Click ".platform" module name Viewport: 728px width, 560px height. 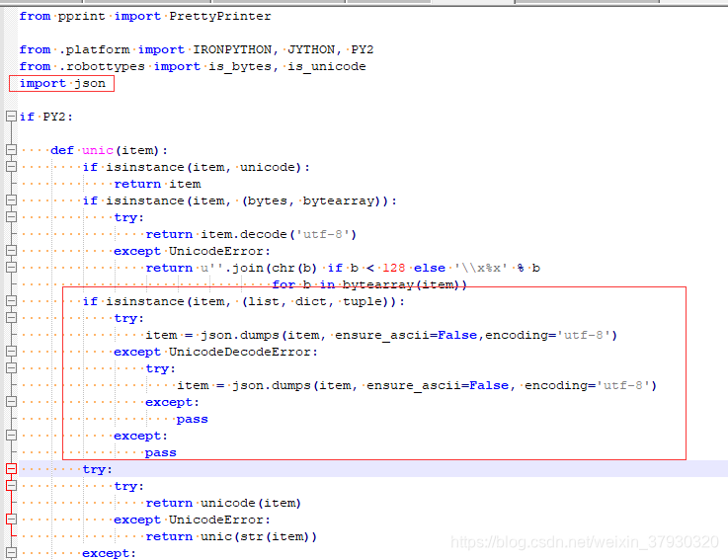94,49
